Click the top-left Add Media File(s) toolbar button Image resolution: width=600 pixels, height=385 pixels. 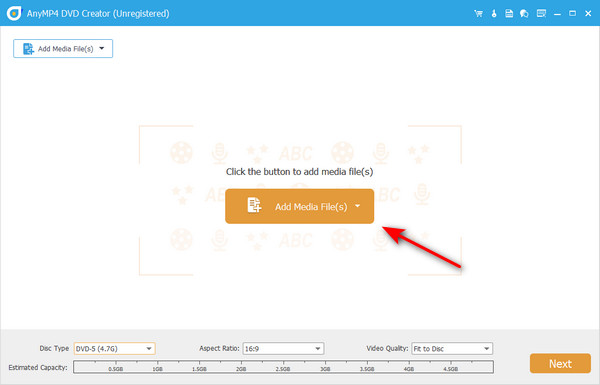point(63,49)
